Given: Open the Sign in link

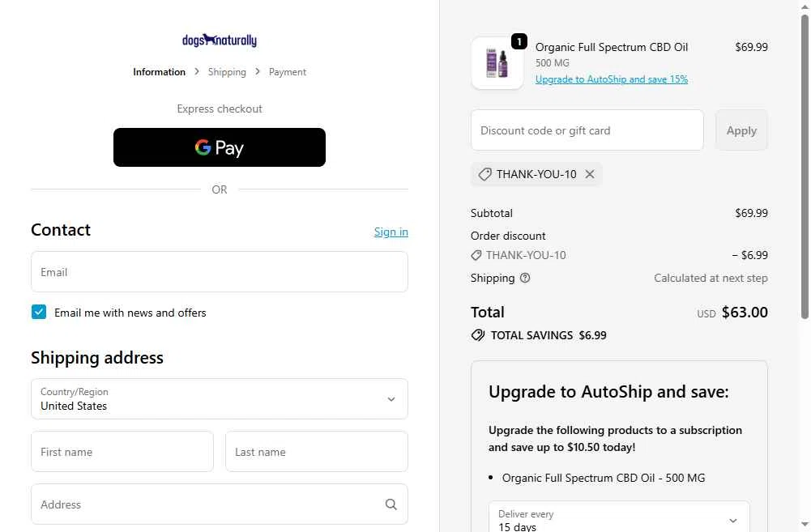Looking at the screenshot, I should click(391, 232).
